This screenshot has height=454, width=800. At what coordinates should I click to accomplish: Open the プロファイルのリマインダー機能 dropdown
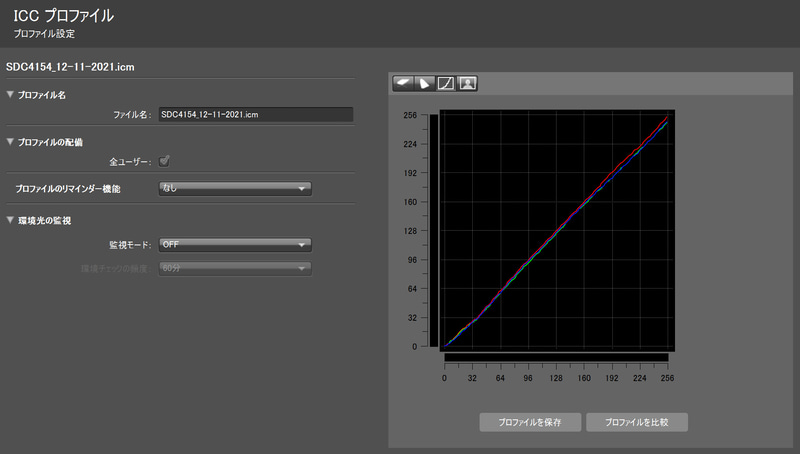pyautogui.click(x=235, y=188)
